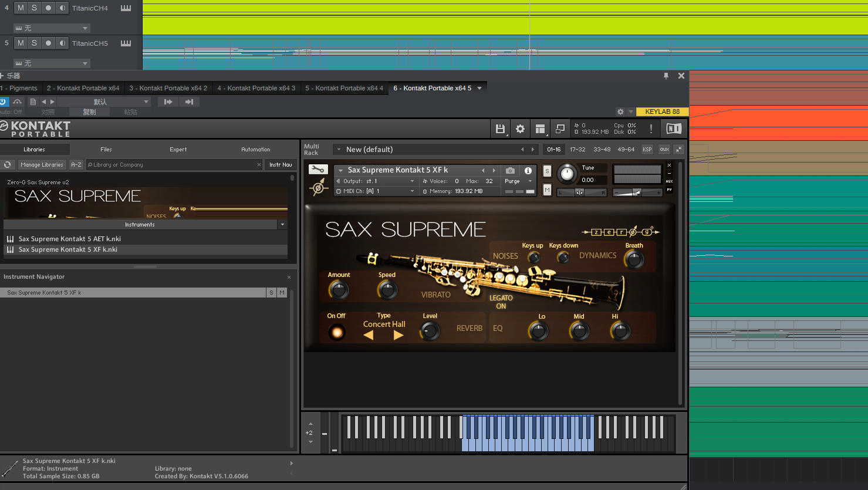Open the Output st. 1 dropdown

pyautogui.click(x=376, y=181)
